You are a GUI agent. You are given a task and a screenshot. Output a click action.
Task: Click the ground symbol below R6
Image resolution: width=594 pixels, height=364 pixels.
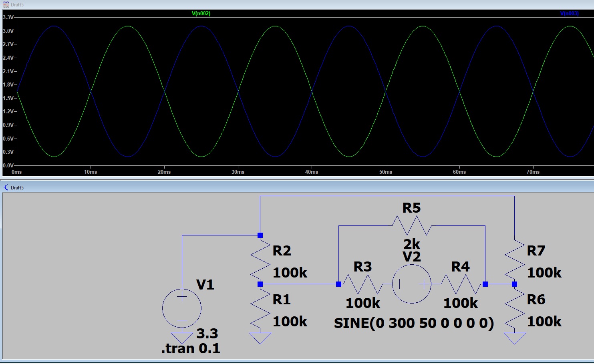pos(514,338)
